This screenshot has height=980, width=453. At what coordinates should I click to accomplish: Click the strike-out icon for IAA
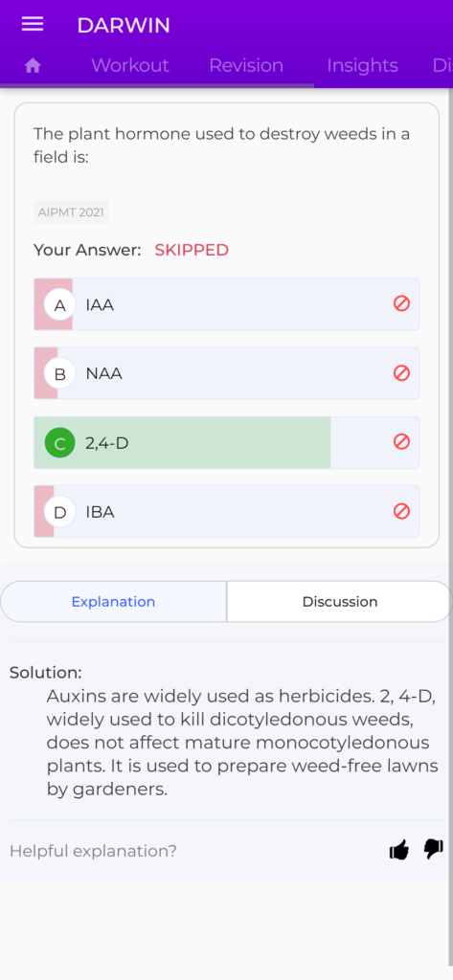[x=401, y=303]
